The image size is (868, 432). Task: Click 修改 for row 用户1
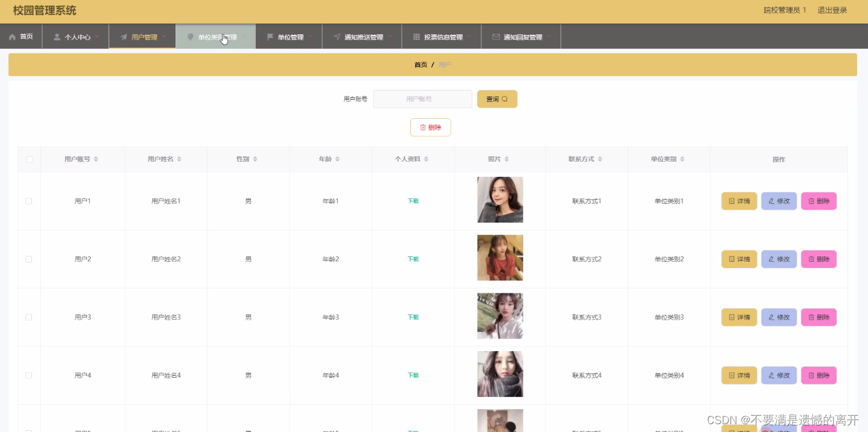(779, 201)
